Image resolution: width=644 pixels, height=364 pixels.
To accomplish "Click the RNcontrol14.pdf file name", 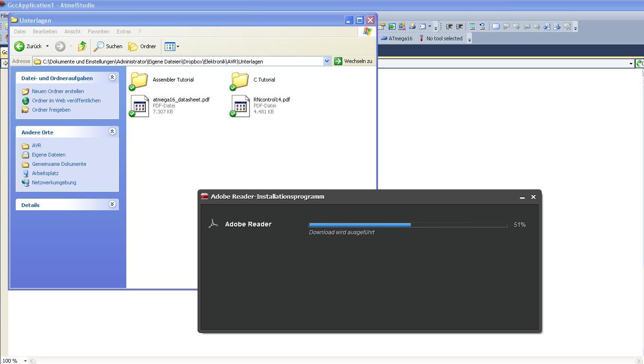I will (272, 100).
